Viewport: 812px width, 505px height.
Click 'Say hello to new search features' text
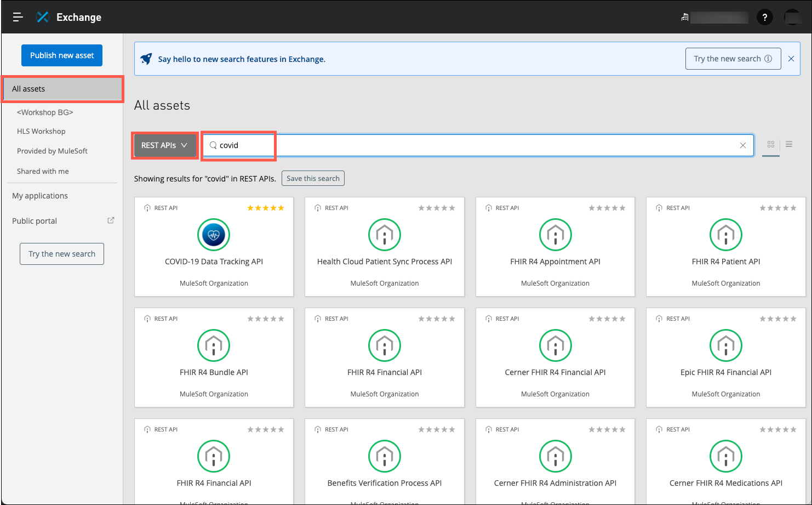pyautogui.click(x=242, y=59)
